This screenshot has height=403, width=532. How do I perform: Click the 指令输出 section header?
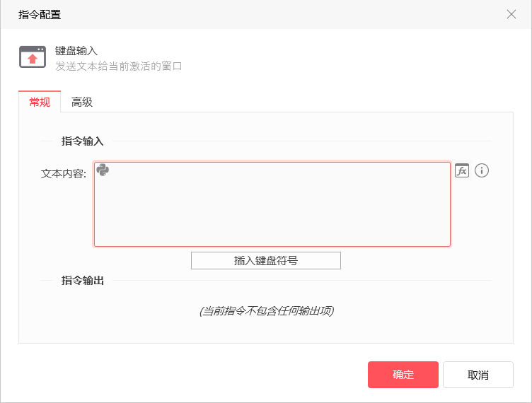coord(83,280)
